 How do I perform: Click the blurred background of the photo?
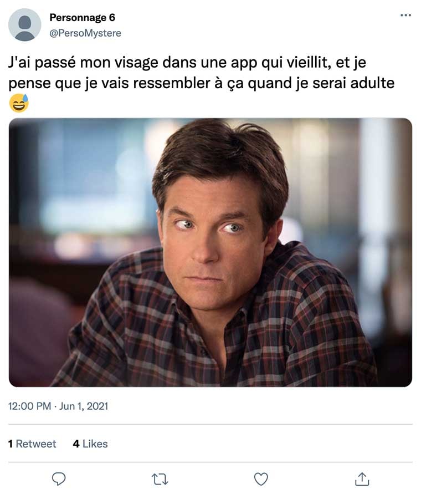click(83, 183)
